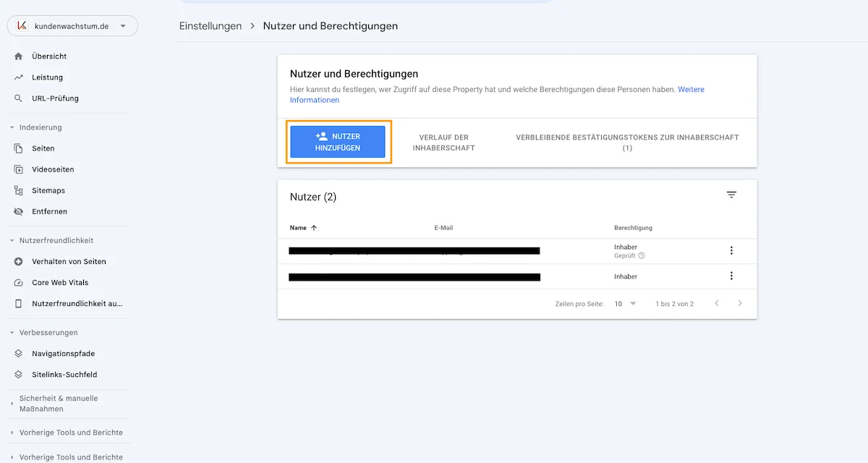
Task: Open URL-Prüfung via the magnifier icon
Action: [17, 98]
